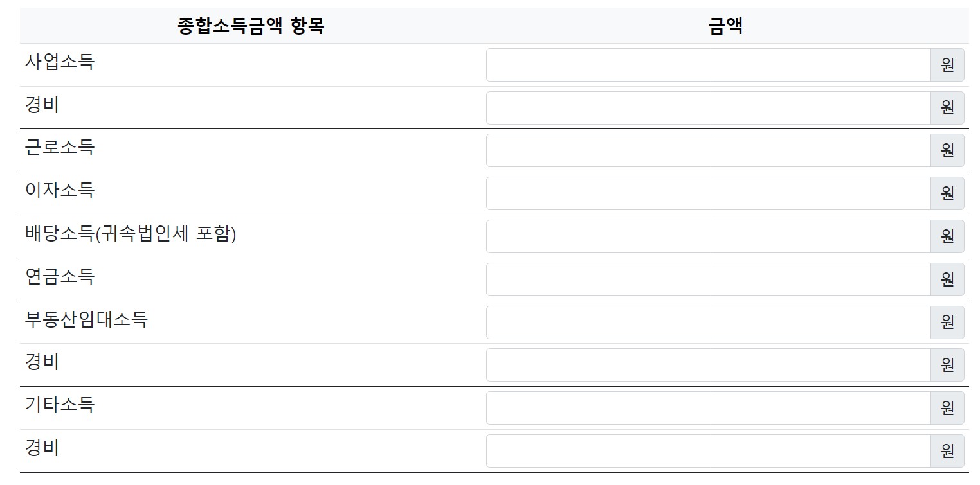Screen dimensions: 980x485
Task: Focus the 경비 input below 사업소득
Action: point(709,108)
